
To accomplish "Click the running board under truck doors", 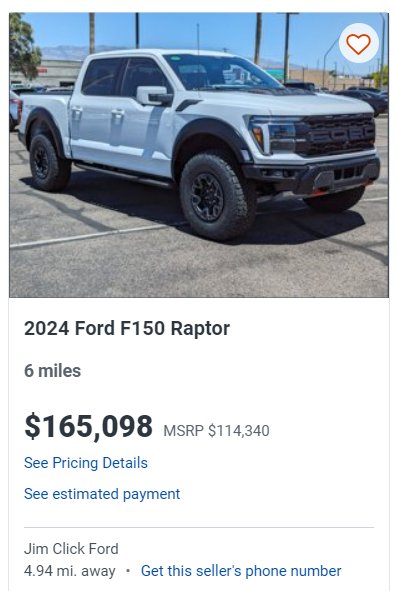I will coord(123,175).
